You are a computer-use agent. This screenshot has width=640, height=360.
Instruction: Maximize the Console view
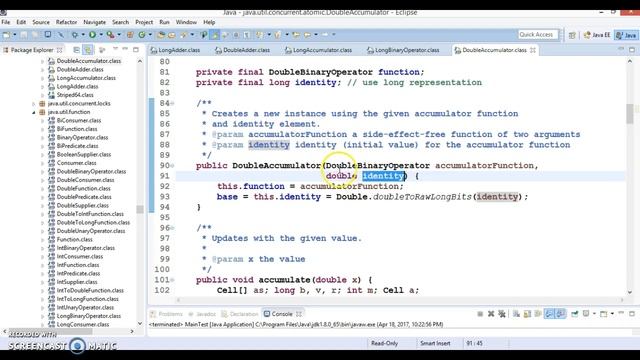[x=632, y=314]
